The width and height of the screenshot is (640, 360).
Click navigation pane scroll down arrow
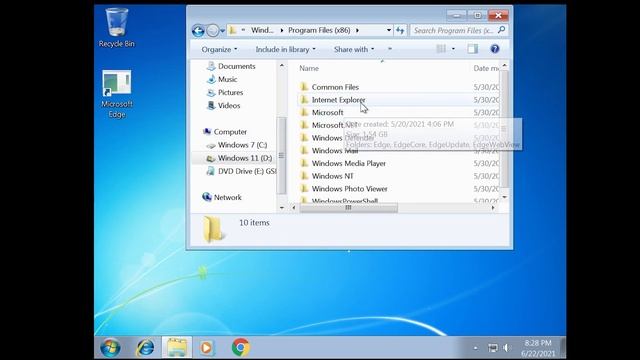tap(282, 208)
